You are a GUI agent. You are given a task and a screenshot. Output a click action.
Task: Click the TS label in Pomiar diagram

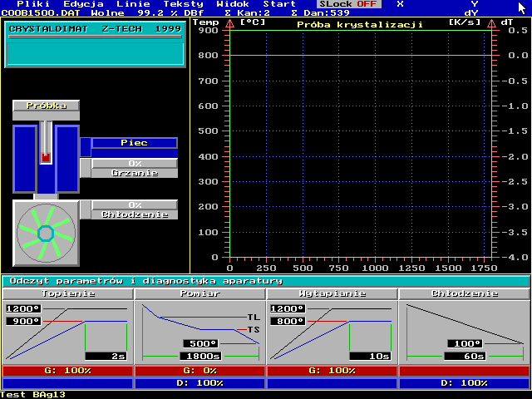click(254, 329)
